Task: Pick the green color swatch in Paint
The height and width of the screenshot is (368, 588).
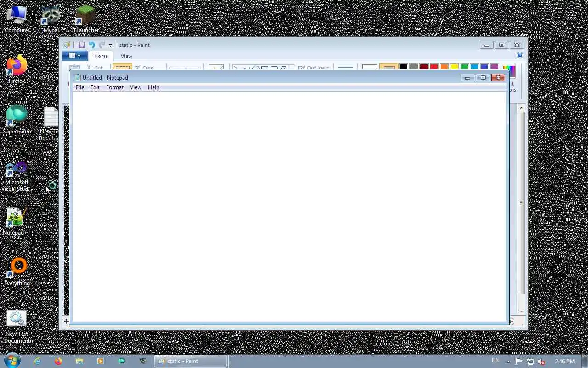Action: coord(464,67)
